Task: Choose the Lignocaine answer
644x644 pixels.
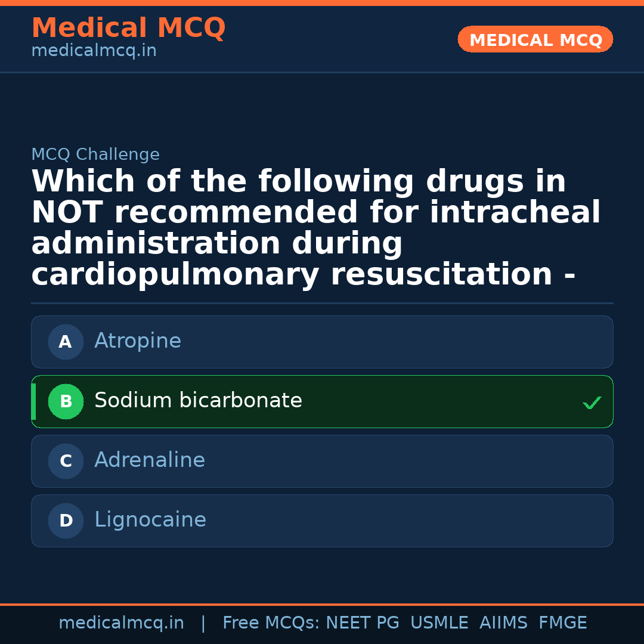Action: pyautogui.click(x=150, y=520)
